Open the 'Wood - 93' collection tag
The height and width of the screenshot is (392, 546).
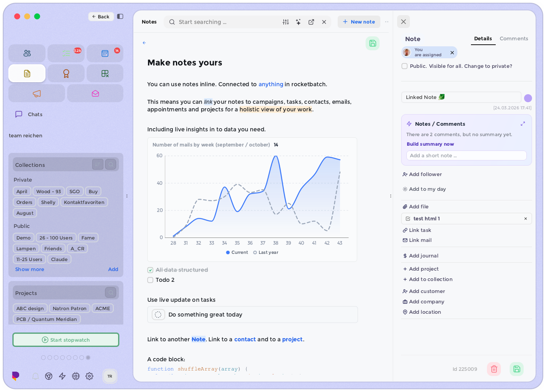49,192
